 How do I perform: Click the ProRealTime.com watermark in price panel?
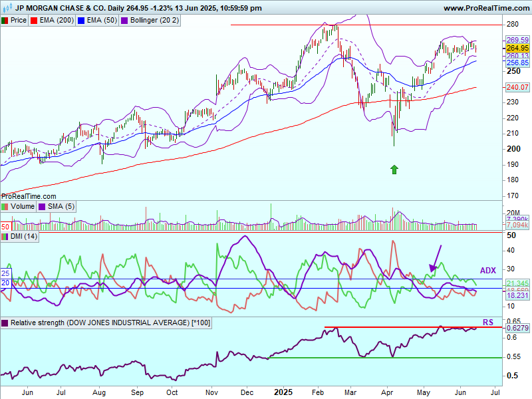pyautogui.click(x=29, y=196)
